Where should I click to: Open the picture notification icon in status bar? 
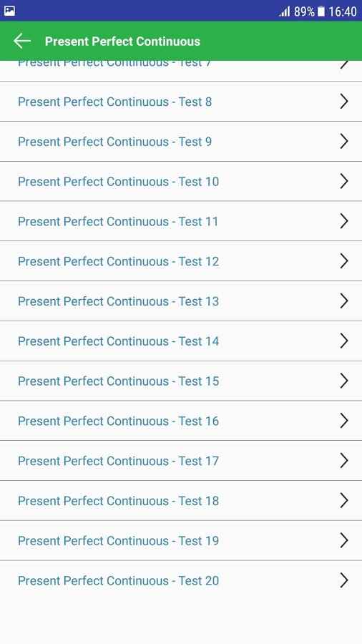[x=9, y=11]
